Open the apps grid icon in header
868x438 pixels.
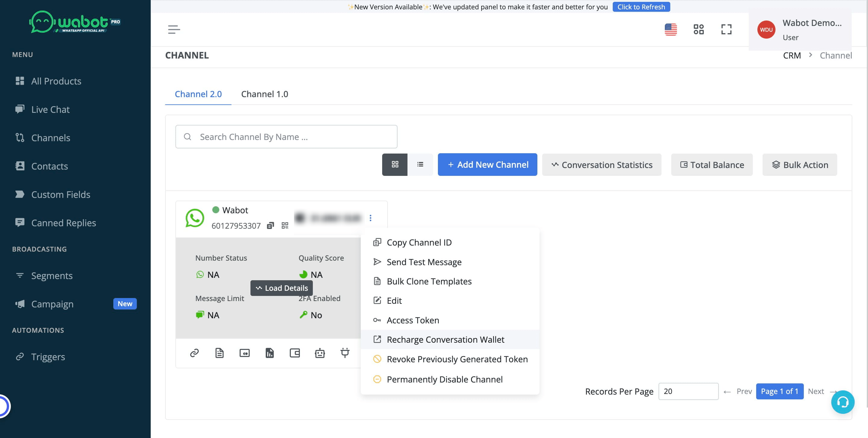coord(699,29)
